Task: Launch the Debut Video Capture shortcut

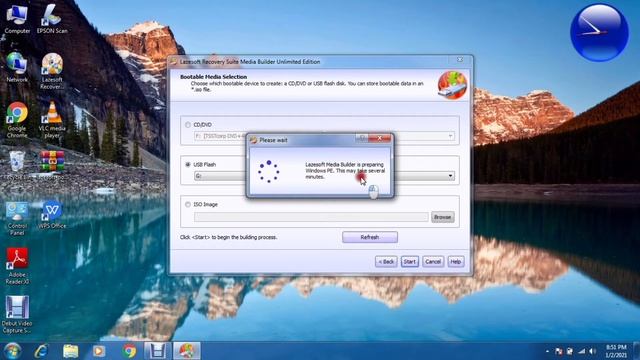Action: click(17, 314)
